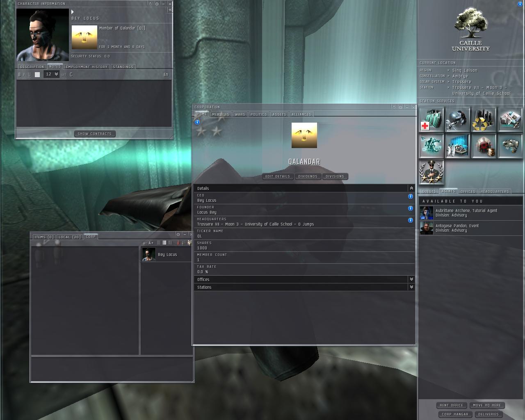Image resolution: width=525 pixels, height=420 pixels.
Task: Click Move HQ Here button
Action: coord(487,405)
